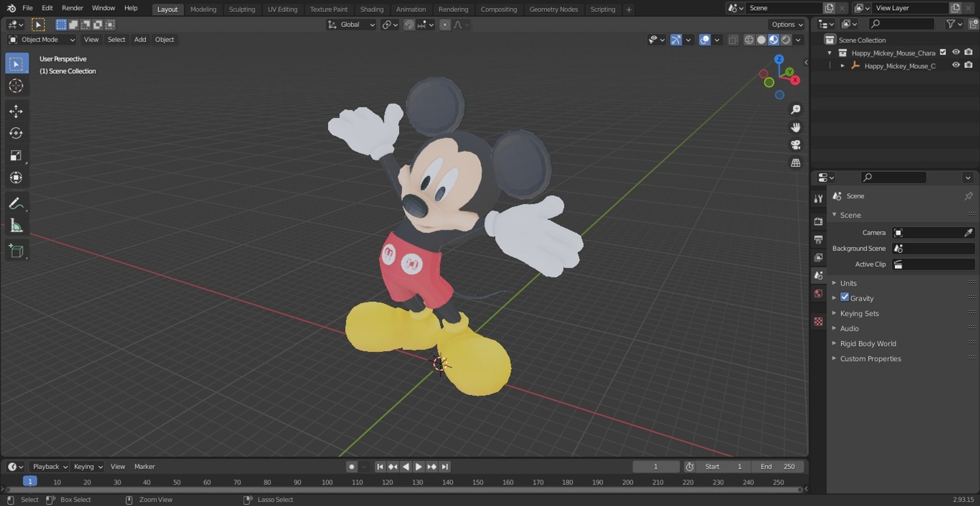This screenshot has width=980, height=506.
Task: Select the Annotate tool
Action: [16, 203]
